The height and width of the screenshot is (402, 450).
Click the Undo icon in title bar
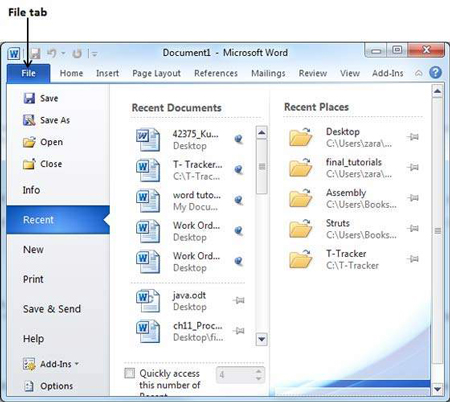coord(52,53)
